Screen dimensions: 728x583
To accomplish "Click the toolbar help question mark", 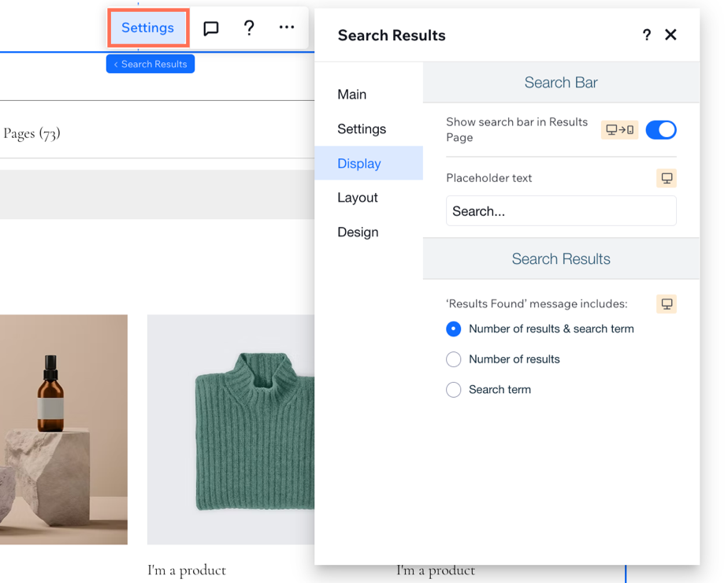I will (x=249, y=28).
